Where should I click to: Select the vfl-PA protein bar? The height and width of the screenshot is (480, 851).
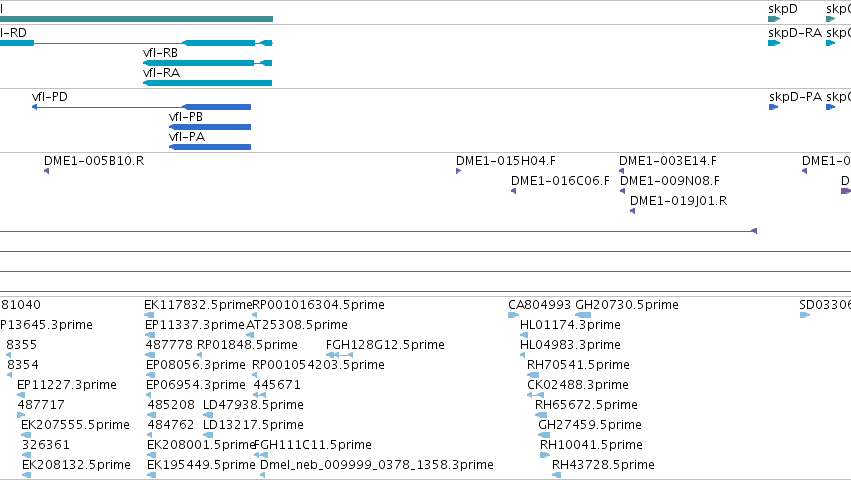click(x=210, y=147)
